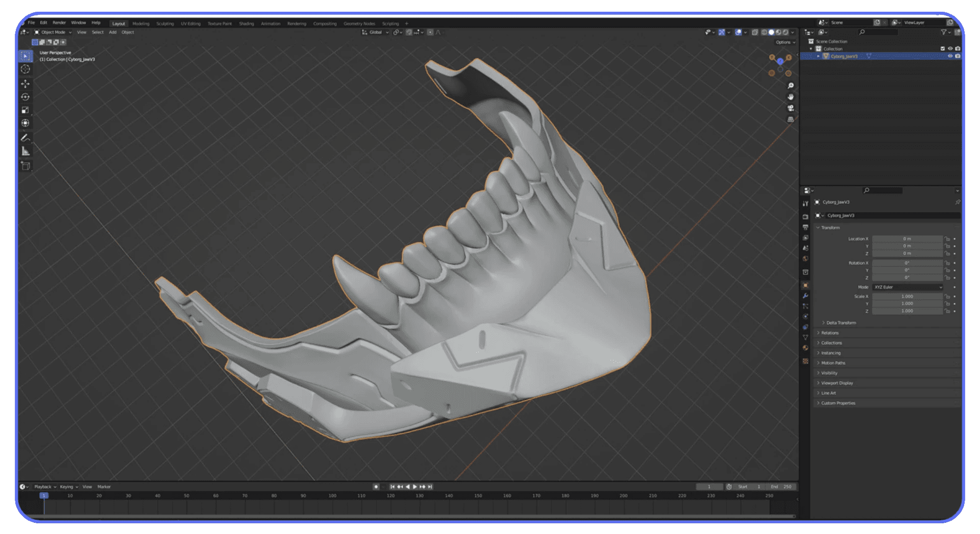Select the Rotate tool
This screenshot has width=980, height=534.
26,97
